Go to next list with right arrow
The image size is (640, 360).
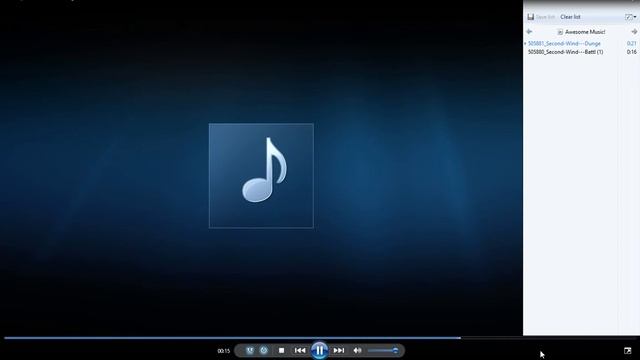tap(634, 31)
